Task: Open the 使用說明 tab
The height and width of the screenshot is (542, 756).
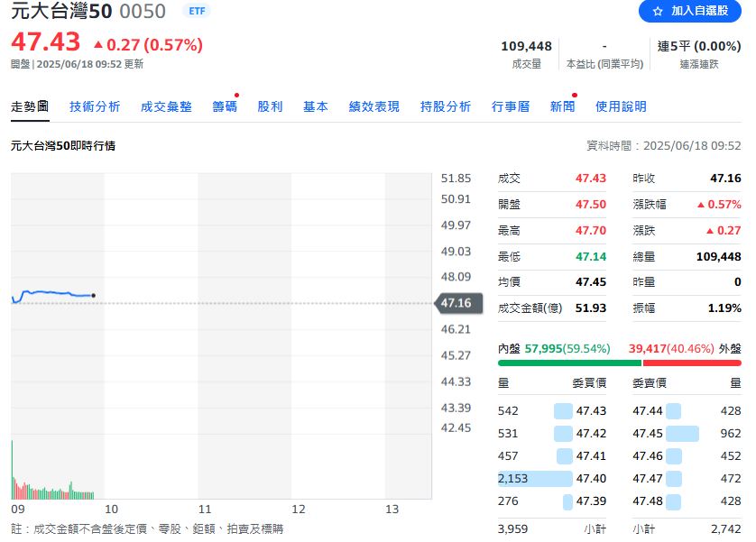Action: point(621,106)
